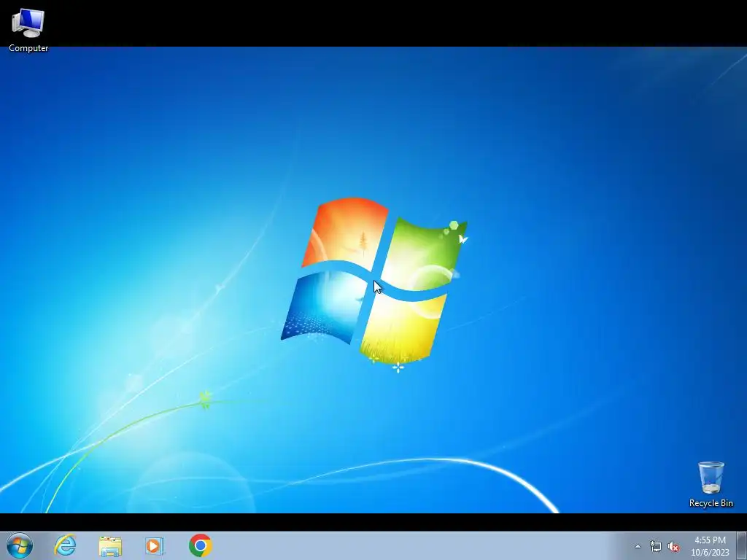747x560 pixels.
Task: Open the network status tray icon
Action: click(x=656, y=547)
